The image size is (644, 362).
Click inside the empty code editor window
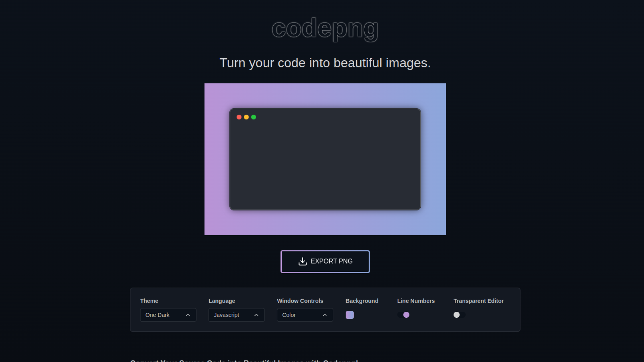(325, 164)
